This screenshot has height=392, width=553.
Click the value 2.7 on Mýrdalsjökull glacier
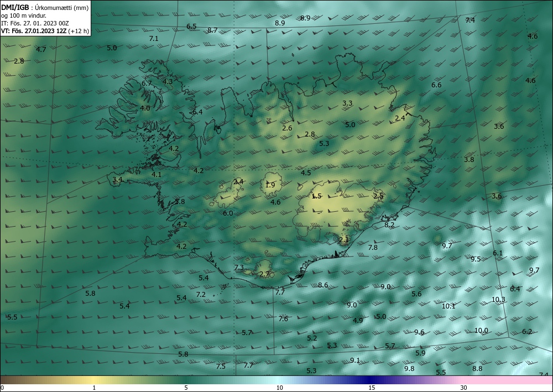point(264,274)
